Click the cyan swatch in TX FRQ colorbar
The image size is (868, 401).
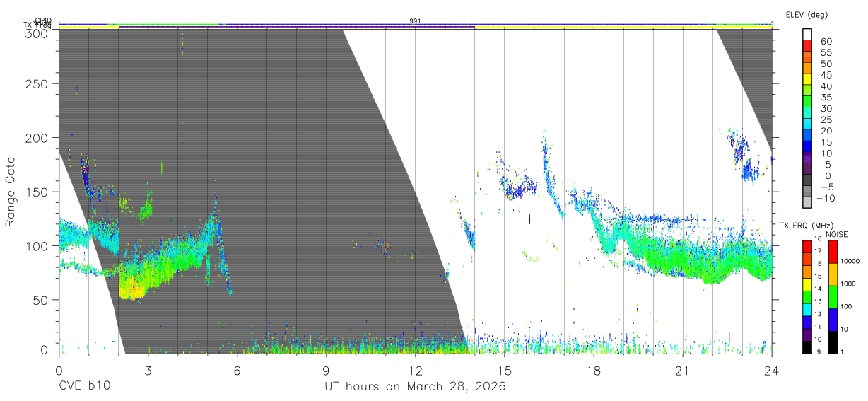pos(807,310)
